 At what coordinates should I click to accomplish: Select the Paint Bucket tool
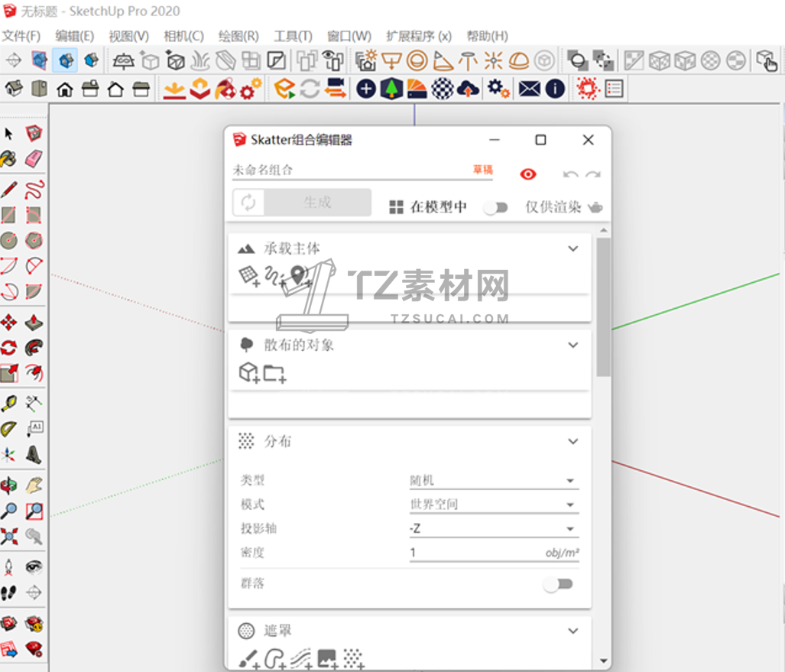point(8,159)
